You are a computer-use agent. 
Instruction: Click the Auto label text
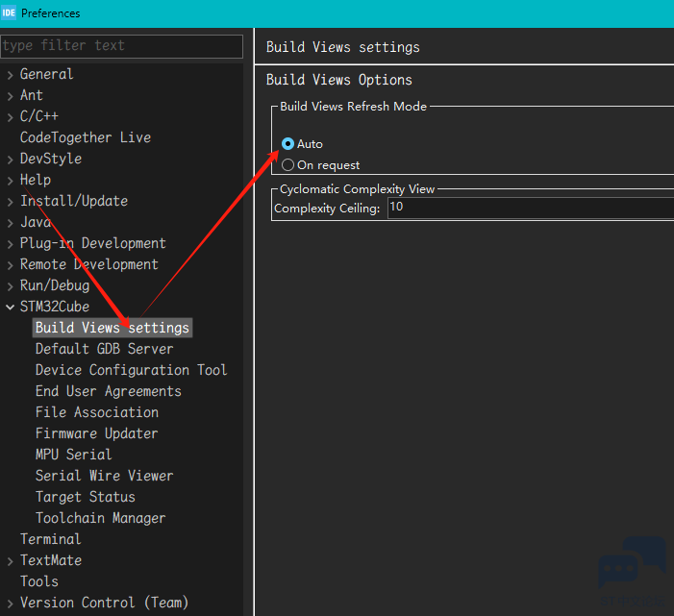coord(310,144)
